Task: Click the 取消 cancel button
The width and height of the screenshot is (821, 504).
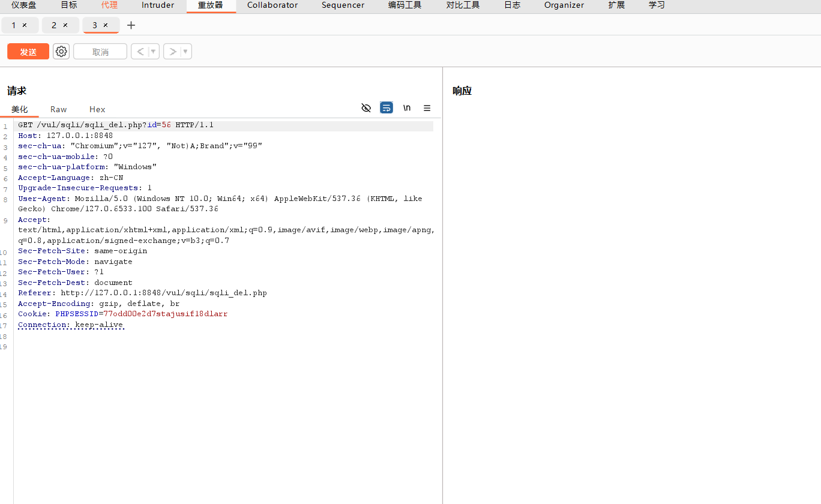Action: pos(100,52)
